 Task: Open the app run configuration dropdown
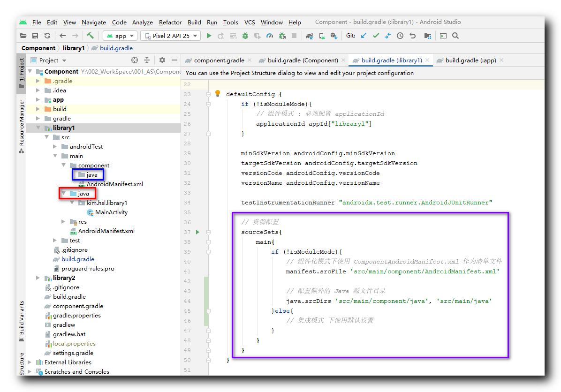pos(120,36)
